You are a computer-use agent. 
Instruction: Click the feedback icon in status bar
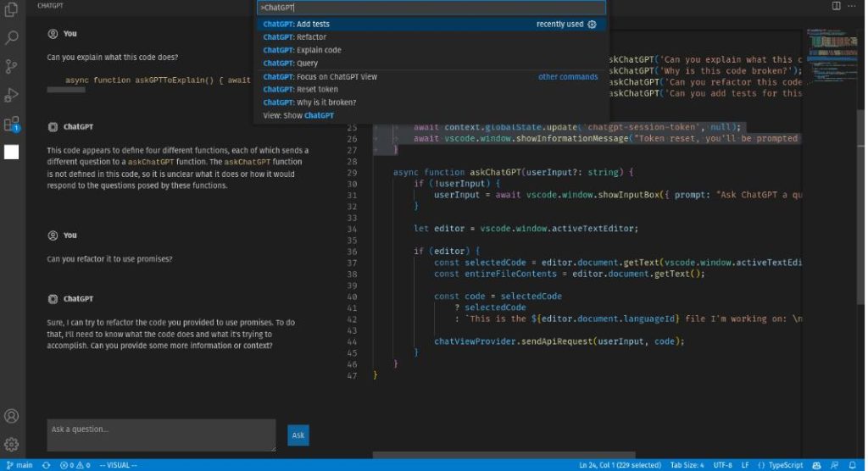834,465
